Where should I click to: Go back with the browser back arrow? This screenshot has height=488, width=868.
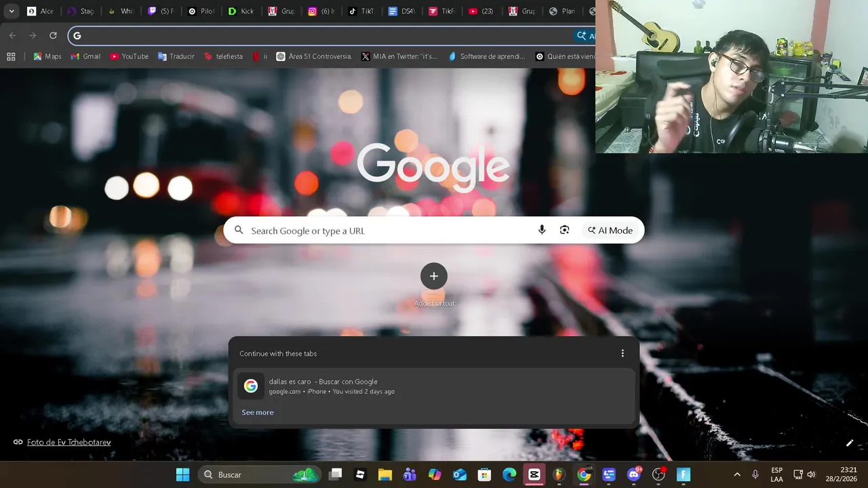13,35
